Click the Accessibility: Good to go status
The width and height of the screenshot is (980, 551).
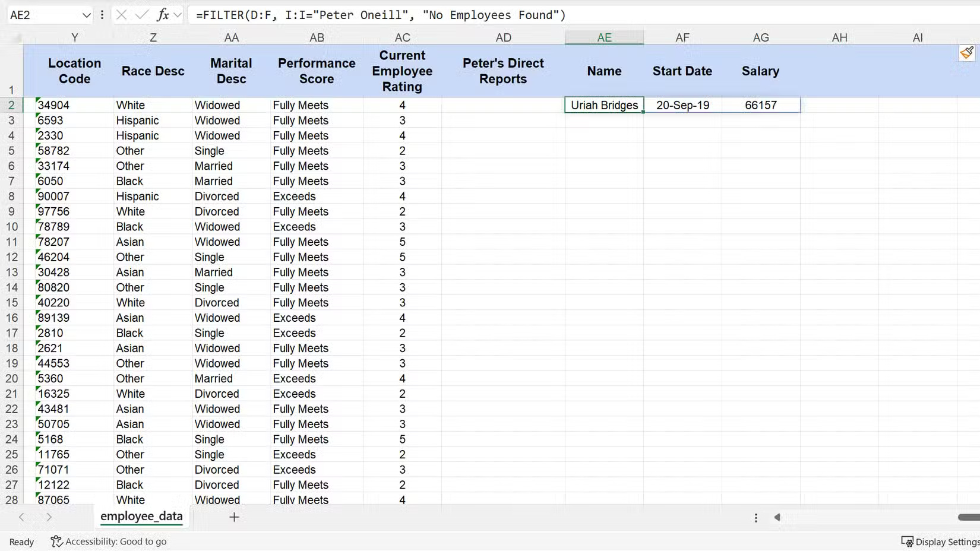click(116, 541)
